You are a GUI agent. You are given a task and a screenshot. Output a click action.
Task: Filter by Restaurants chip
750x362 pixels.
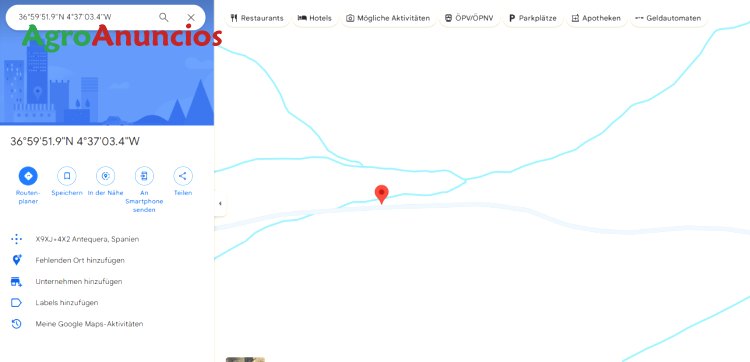[257, 18]
